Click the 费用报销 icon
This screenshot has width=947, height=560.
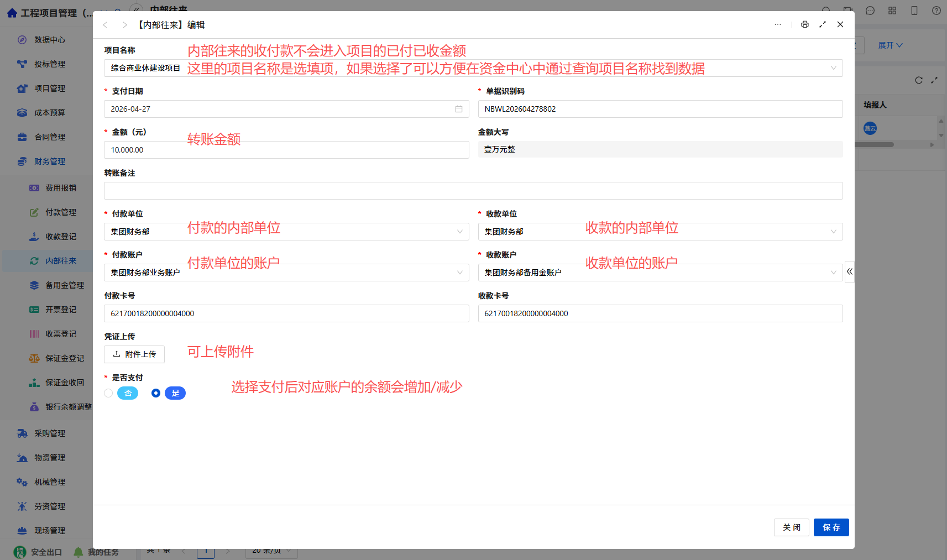[34, 188]
